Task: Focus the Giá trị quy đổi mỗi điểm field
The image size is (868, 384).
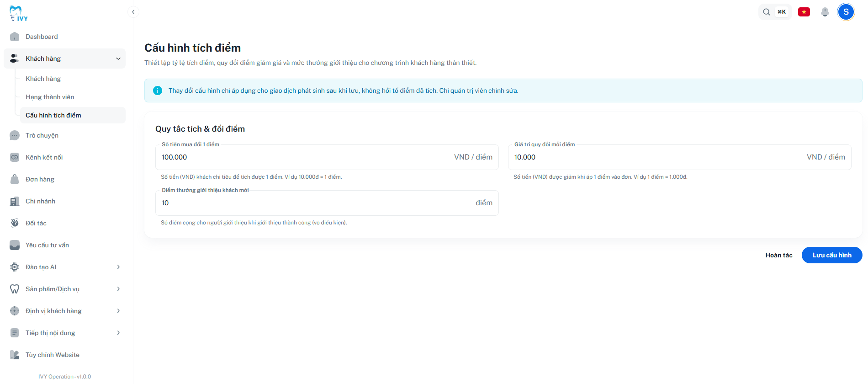Action: pyautogui.click(x=680, y=157)
